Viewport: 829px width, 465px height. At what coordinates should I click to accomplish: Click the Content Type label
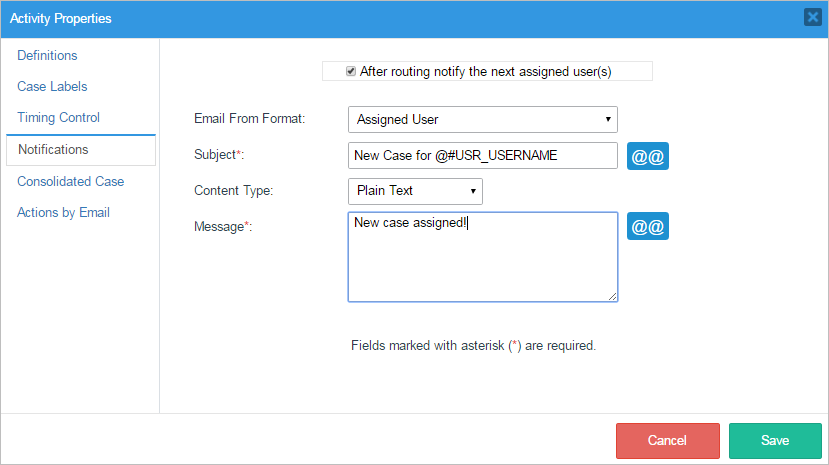tap(233, 190)
